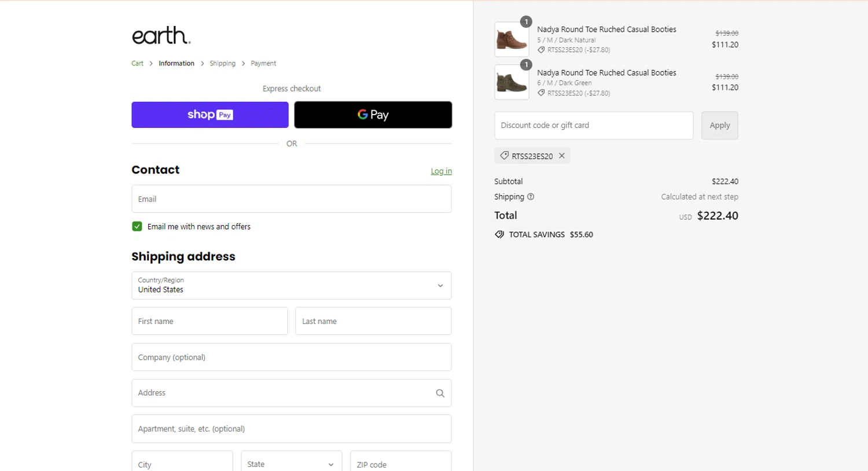Screen dimensions: 868x471
Task: Go back to Cart breadcrumb
Action: [137, 64]
